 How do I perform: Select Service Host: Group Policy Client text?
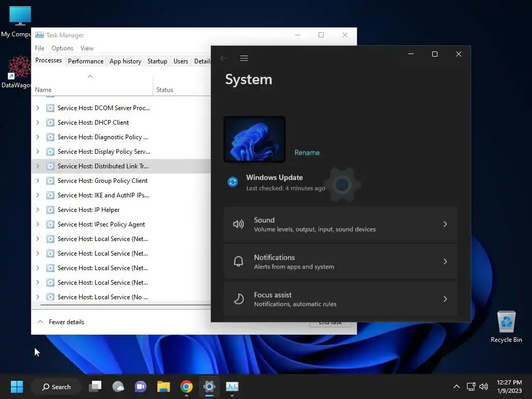(x=102, y=181)
